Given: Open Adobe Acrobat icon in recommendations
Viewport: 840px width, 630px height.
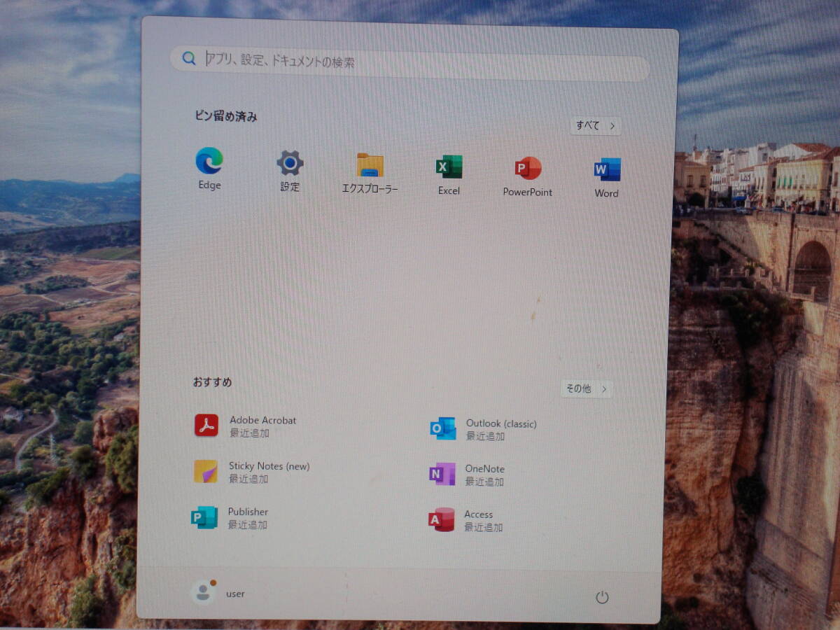Looking at the screenshot, I should tap(206, 425).
